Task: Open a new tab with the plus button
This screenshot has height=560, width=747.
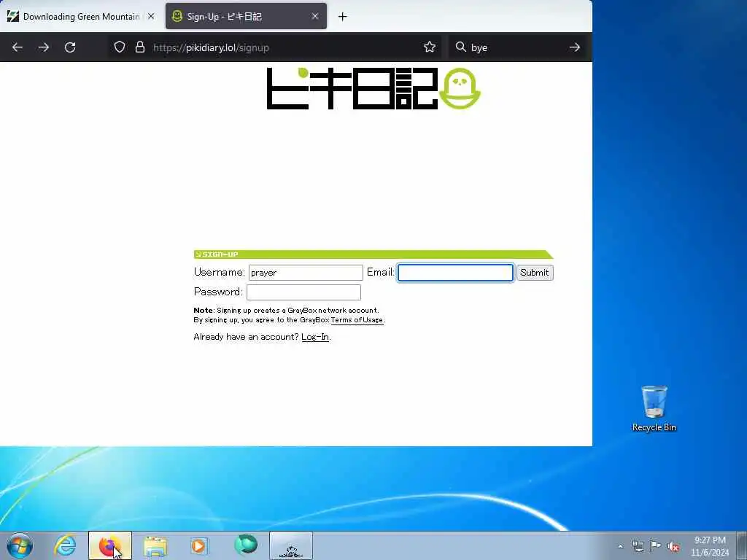Action: pos(342,17)
